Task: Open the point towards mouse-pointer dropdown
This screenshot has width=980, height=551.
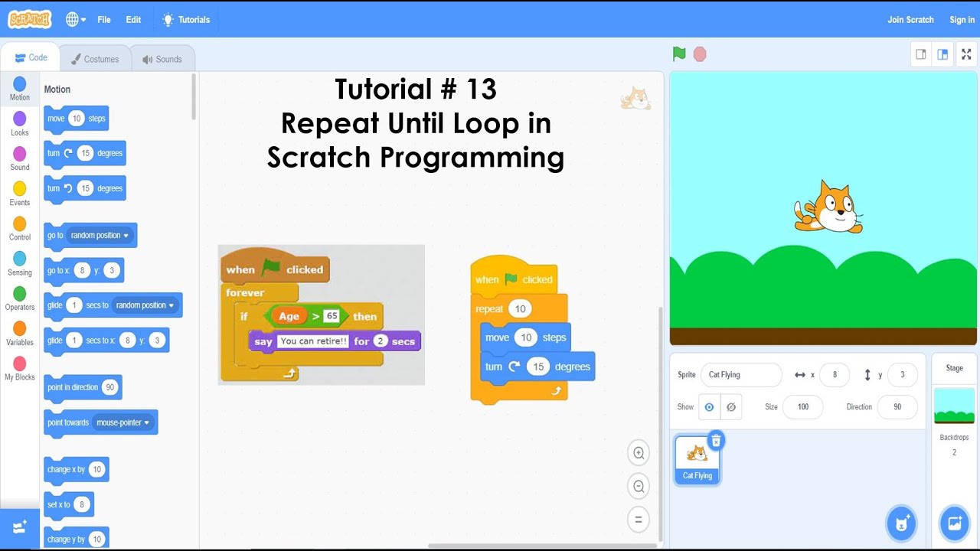Action: (123, 422)
